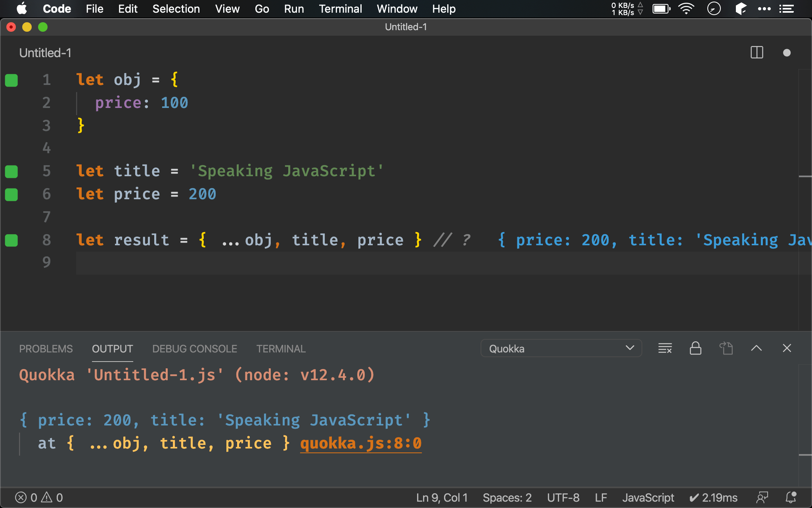Select language mode JavaScript
Screen dimensions: 812x508
648,498
